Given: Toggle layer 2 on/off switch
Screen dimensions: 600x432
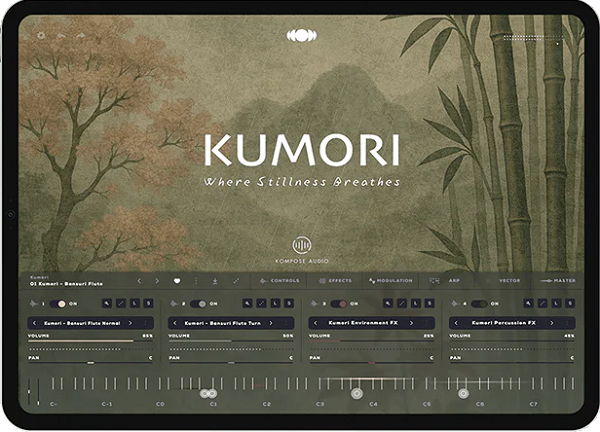Looking at the screenshot, I should click(198, 304).
